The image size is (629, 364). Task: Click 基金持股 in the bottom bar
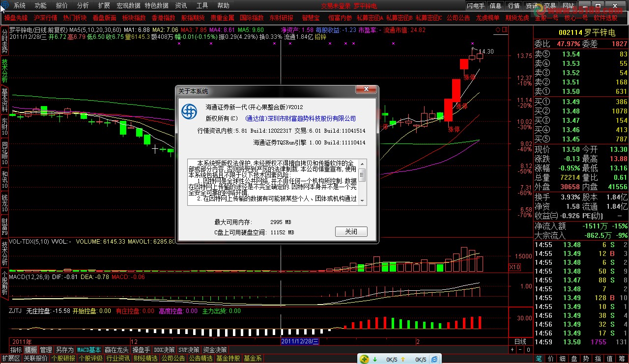(229, 359)
